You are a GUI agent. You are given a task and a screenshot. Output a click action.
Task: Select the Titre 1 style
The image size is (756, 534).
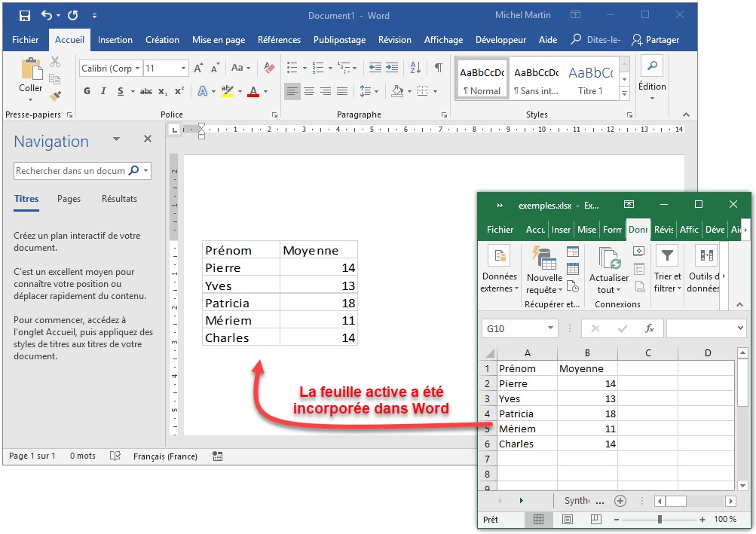[590, 80]
